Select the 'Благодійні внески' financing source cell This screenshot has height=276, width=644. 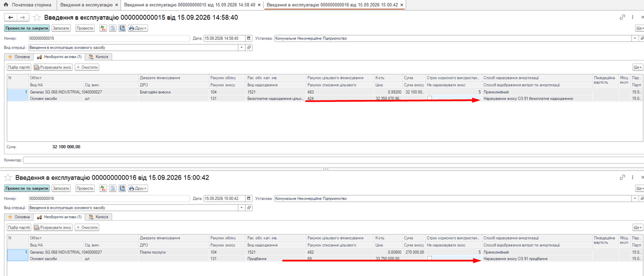coord(173,92)
